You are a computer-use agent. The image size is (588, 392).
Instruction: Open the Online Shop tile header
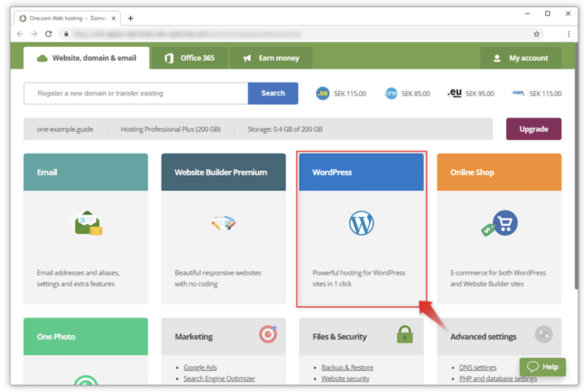tap(499, 172)
